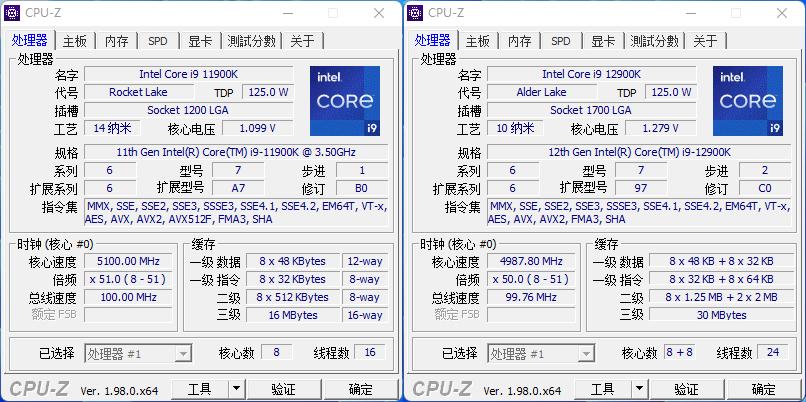The height and width of the screenshot is (402, 806).
Task: Click 验证 button in right window
Action: [x=686, y=389]
